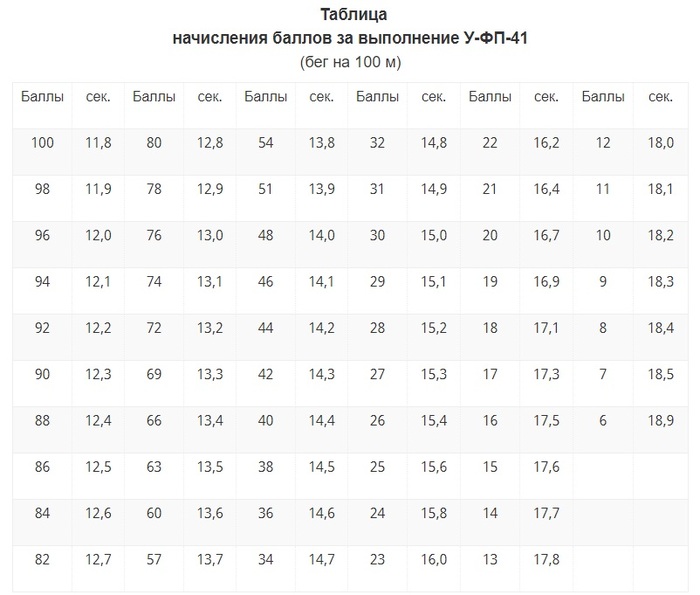Click the first 'Баллы' column header

coord(42,96)
